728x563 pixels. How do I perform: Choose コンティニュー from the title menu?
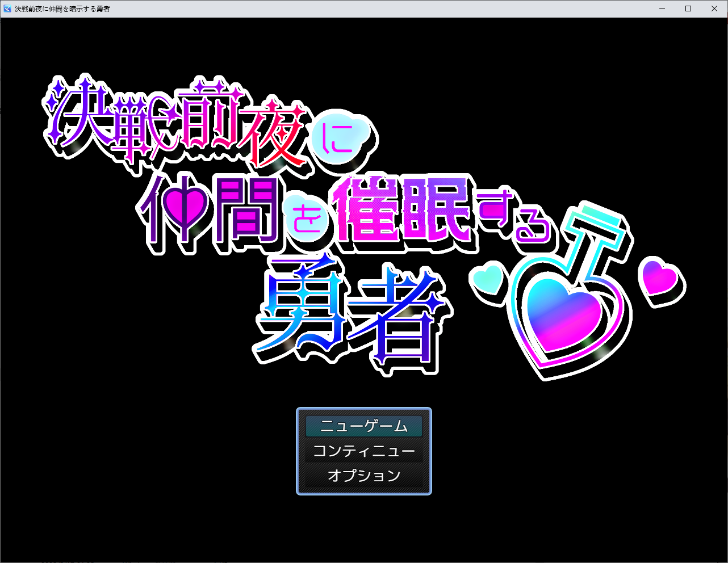point(363,451)
